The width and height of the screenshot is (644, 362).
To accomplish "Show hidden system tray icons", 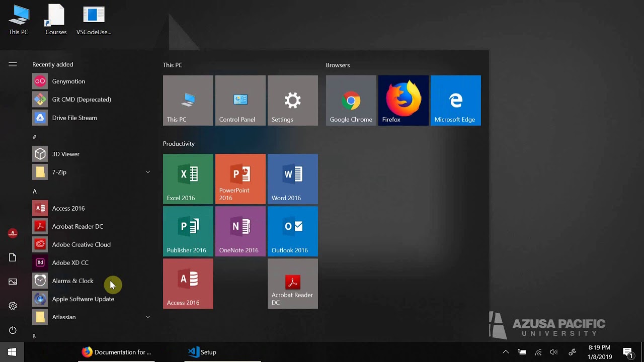I will point(506,352).
